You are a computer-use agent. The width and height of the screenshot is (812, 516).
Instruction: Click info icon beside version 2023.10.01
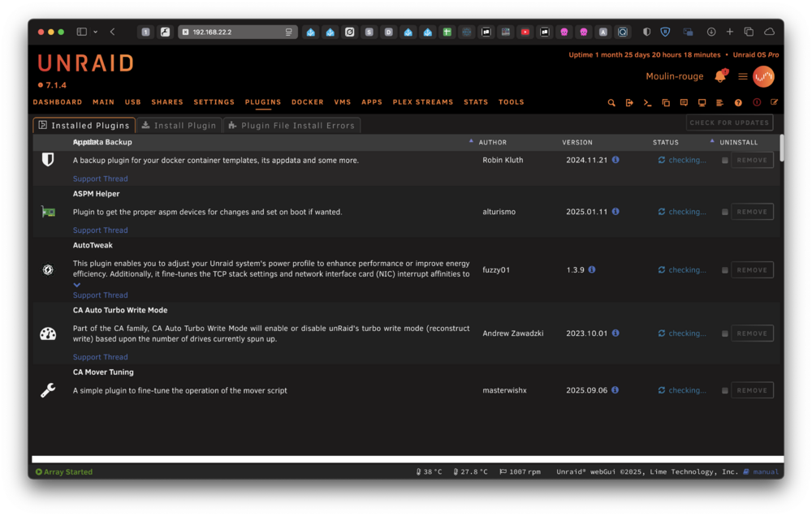615,333
